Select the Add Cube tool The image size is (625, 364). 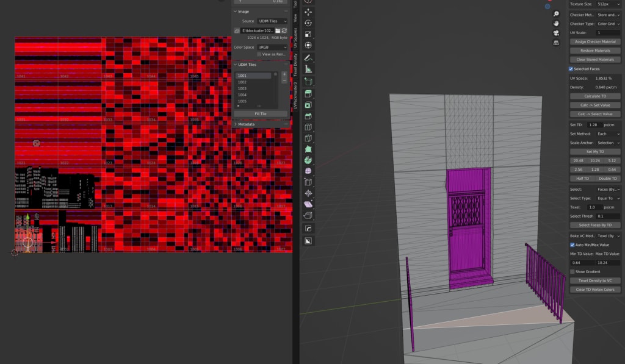308,82
